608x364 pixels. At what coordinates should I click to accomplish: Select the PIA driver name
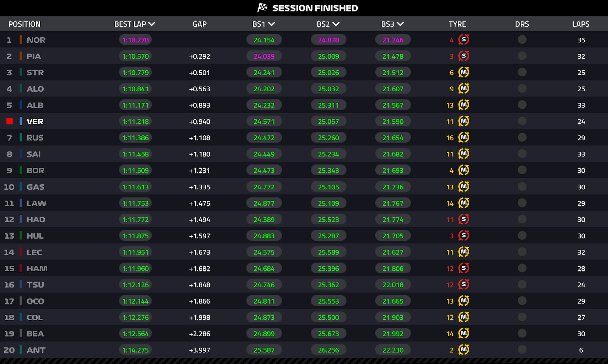[x=34, y=56]
